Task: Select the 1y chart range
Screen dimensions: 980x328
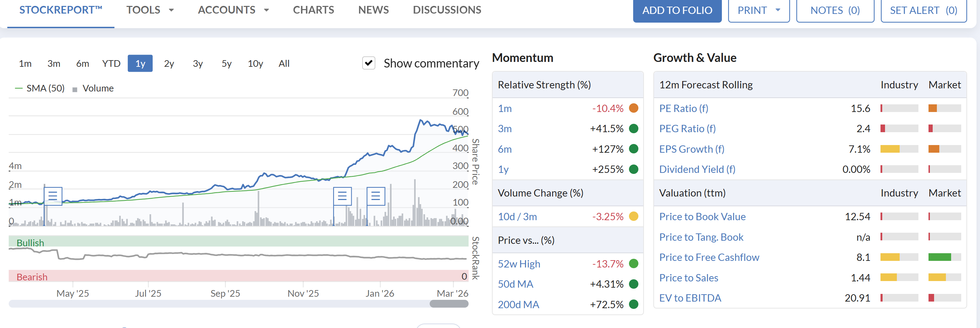Action: 140,64
